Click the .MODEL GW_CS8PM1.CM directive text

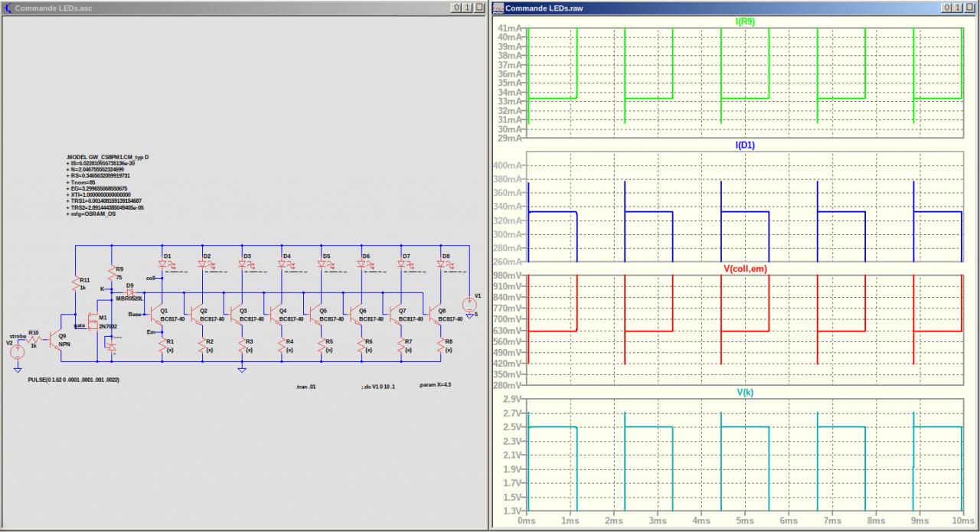point(108,157)
